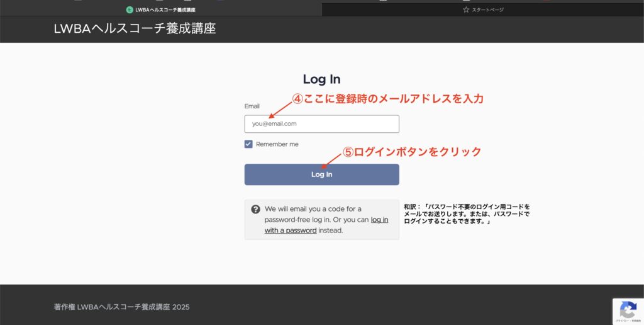Click the reCAPTCHA logo badge
This screenshot has width=644, height=325.
[628, 309]
